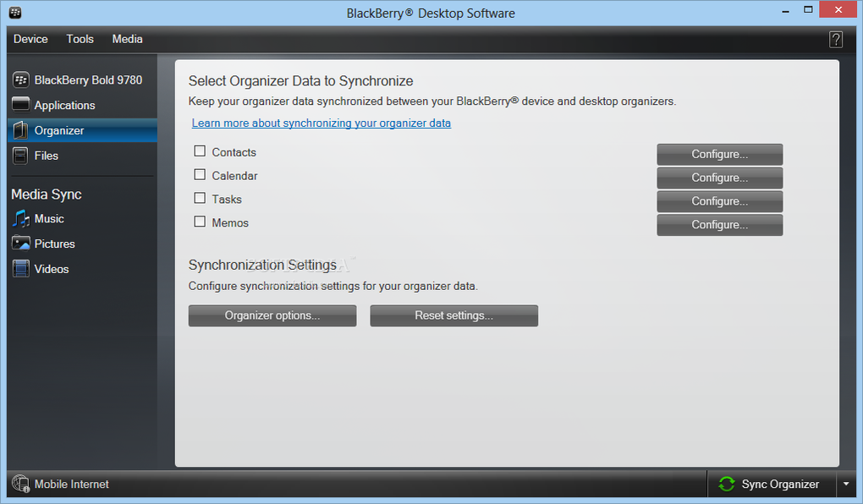
Task: Click the Files sidebar icon
Action: pyautogui.click(x=20, y=156)
